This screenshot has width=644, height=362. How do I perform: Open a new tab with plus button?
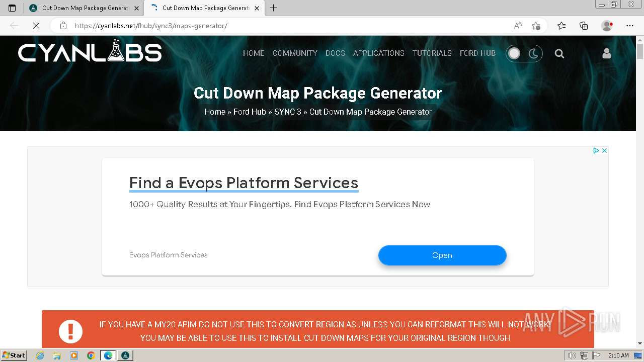click(x=273, y=8)
